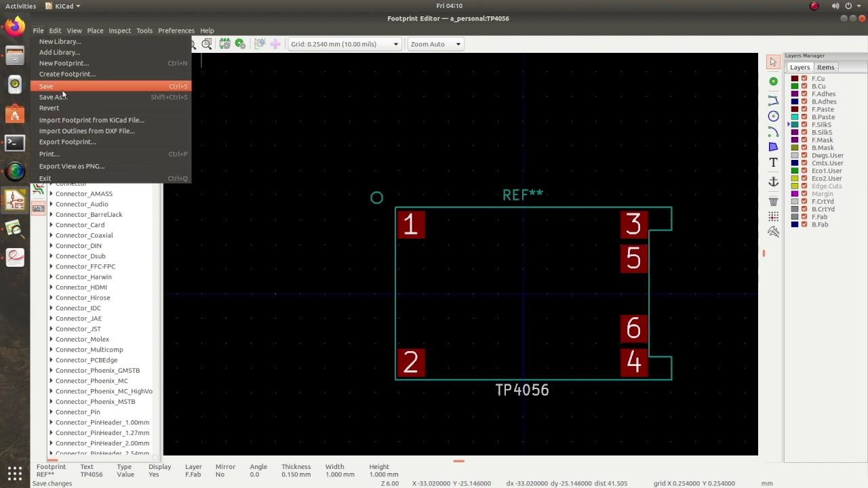
Task: Open the Edit menu
Action: (x=55, y=30)
